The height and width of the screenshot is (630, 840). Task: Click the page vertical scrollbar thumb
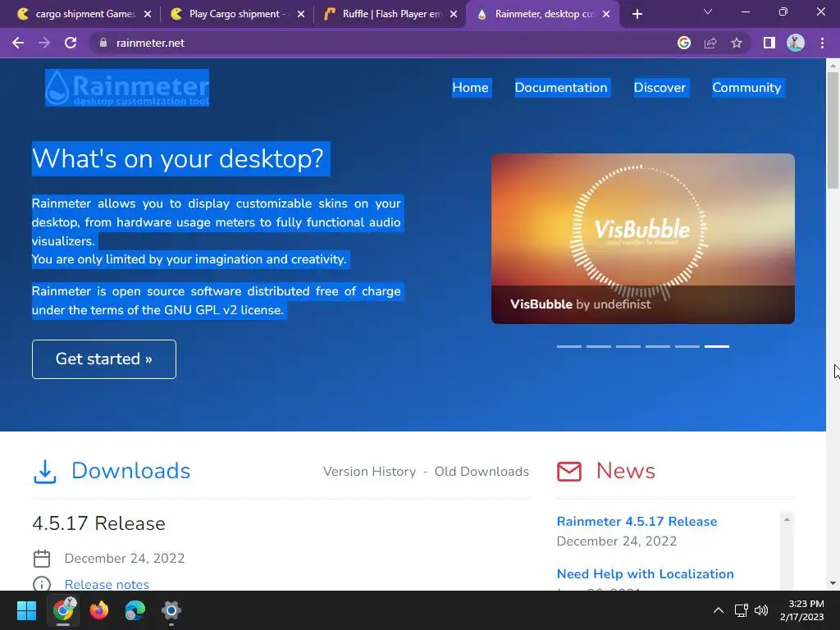(x=833, y=130)
